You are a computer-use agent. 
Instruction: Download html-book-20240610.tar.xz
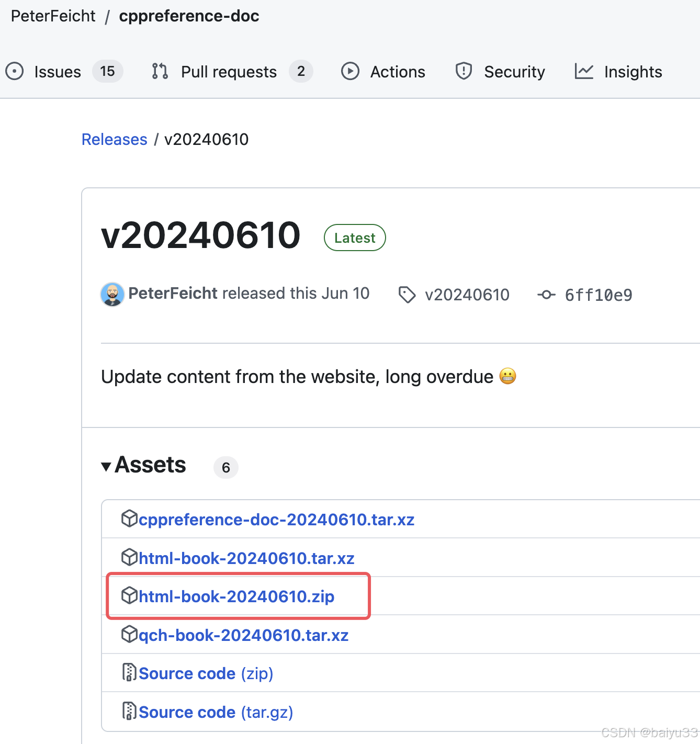click(x=246, y=558)
